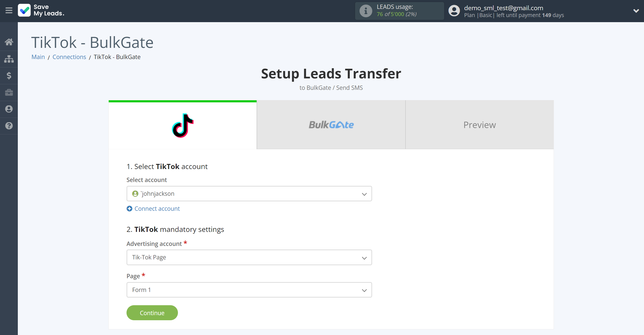Click the Continue button to proceed
This screenshot has height=335, width=644.
152,312
